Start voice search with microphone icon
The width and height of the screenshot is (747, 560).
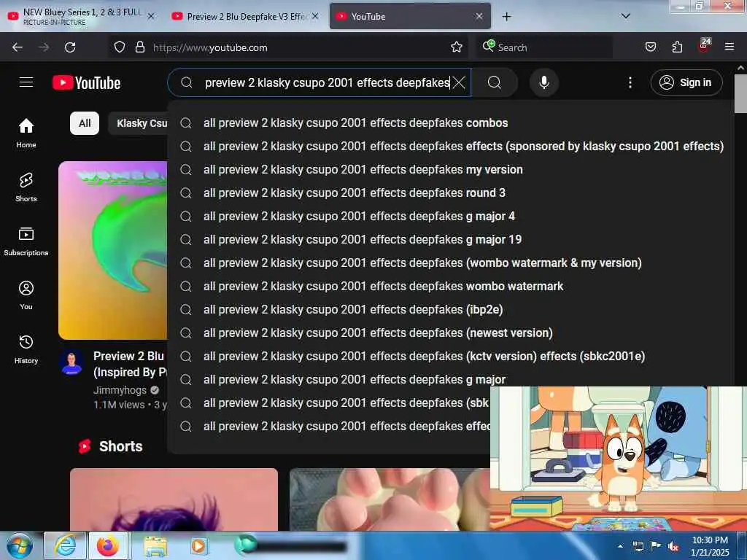(x=543, y=82)
